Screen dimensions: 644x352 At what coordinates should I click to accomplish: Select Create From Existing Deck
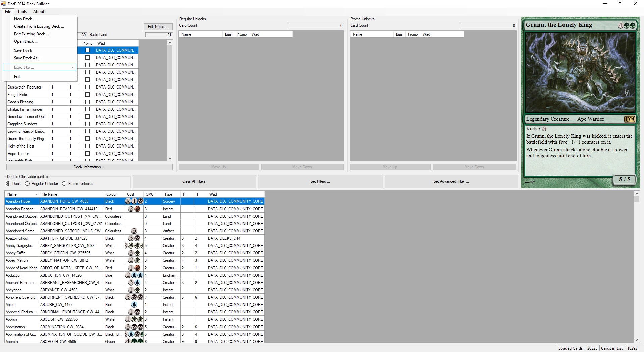(x=39, y=26)
